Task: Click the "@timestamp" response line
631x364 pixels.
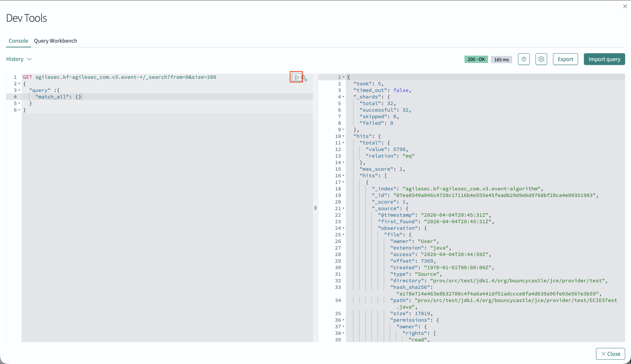Action: point(434,215)
